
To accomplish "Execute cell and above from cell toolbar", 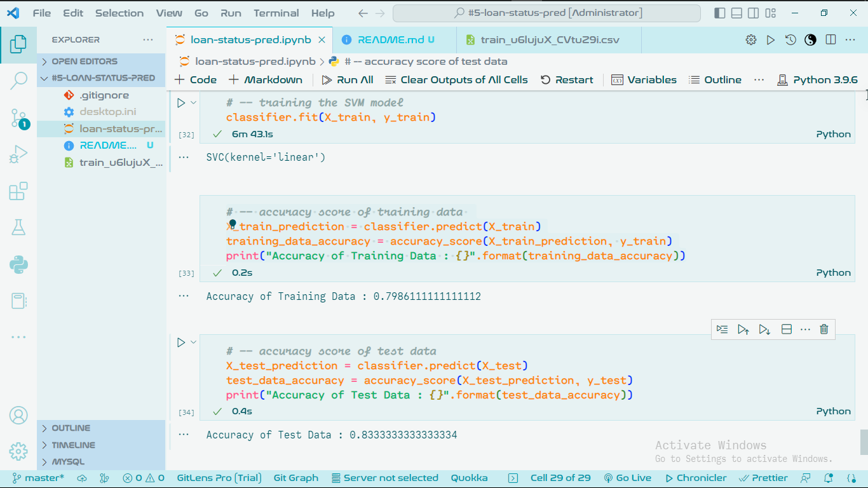I will click(x=743, y=329).
